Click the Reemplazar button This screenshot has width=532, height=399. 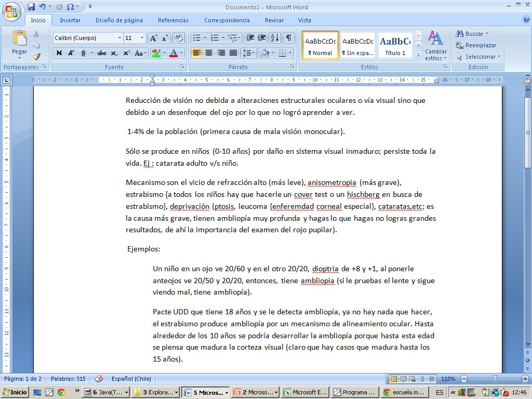click(x=476, y=45)
